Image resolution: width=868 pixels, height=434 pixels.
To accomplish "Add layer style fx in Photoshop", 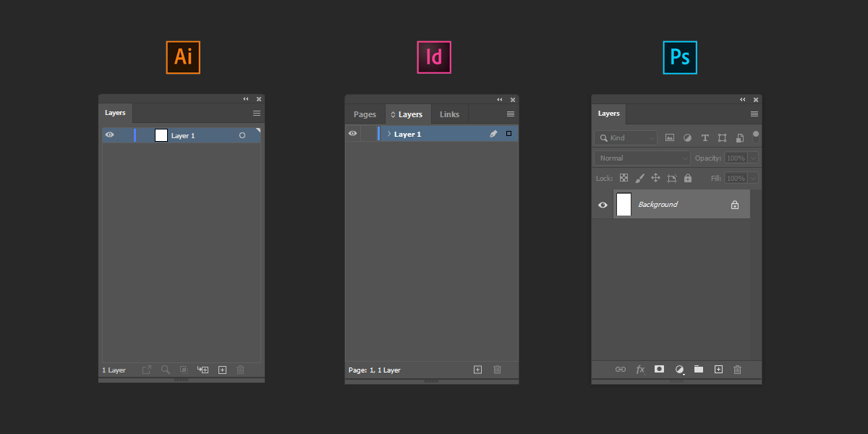I will pos(640,369).
